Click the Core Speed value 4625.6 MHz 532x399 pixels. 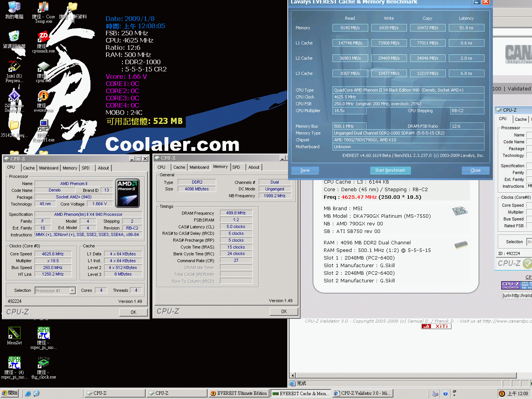point(53,254)
